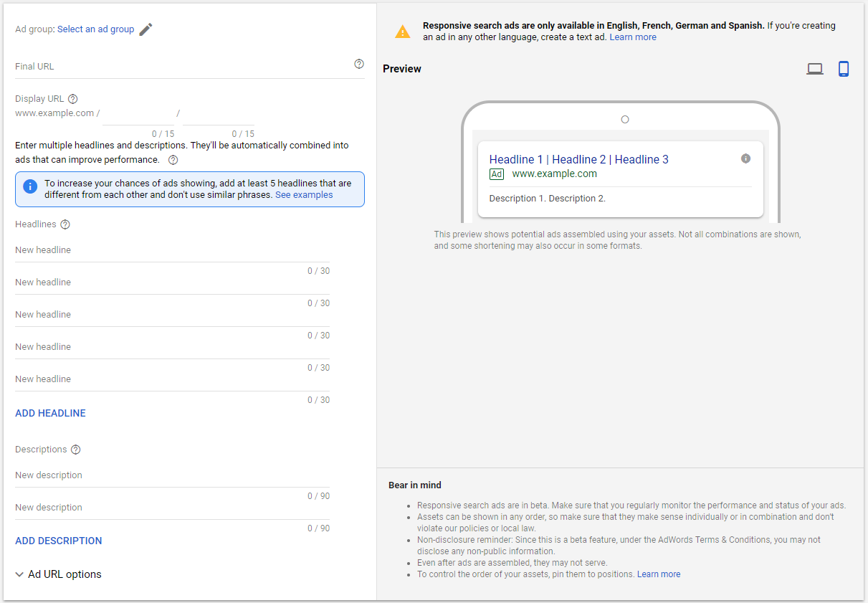The image size is (868, 603).
Task: Focus the fourth New headline field
Action: tap(173, 347)
